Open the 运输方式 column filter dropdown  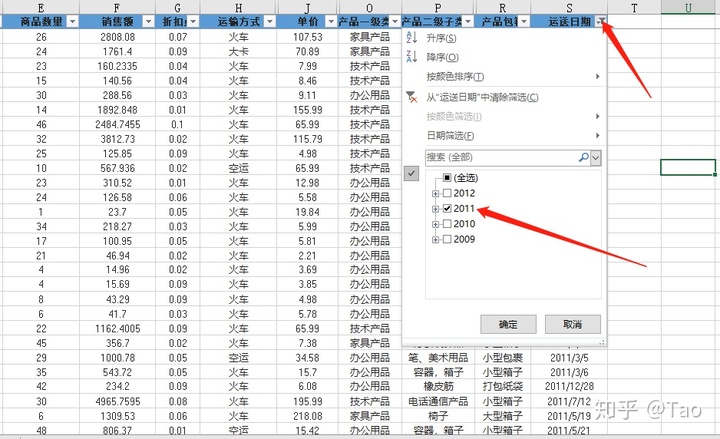[x=270, y=22]
